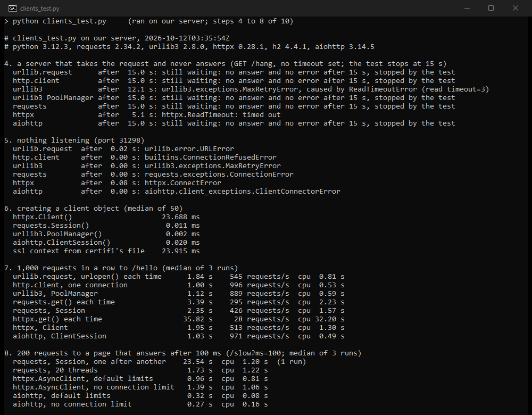532x415 pixels.
Task: Click 'httpx, Client' 1.95 s row
Action: pyautogui.click(x=178, y=327)
